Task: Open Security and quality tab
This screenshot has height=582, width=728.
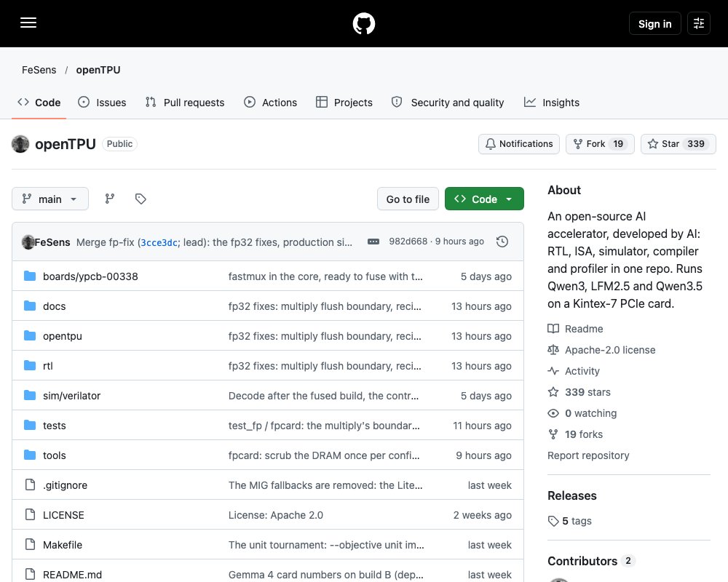Action: [x=448, y=103]
